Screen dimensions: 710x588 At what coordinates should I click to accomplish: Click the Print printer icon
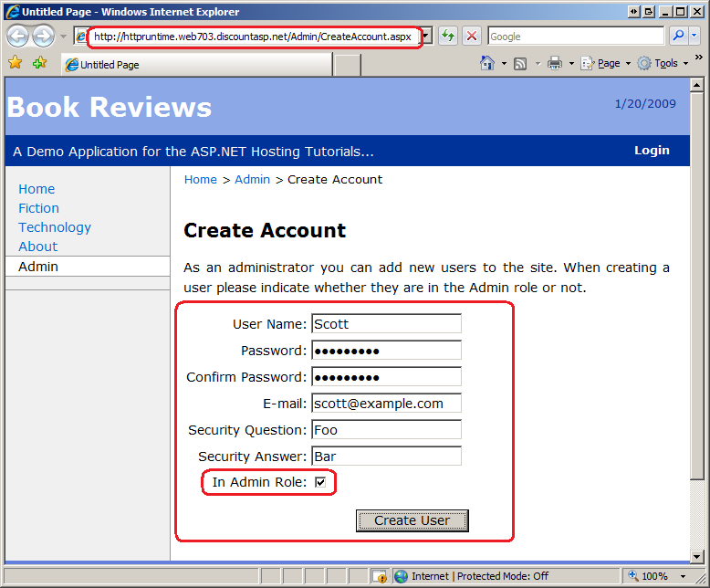pyautogui.click(x=555, y=63)
